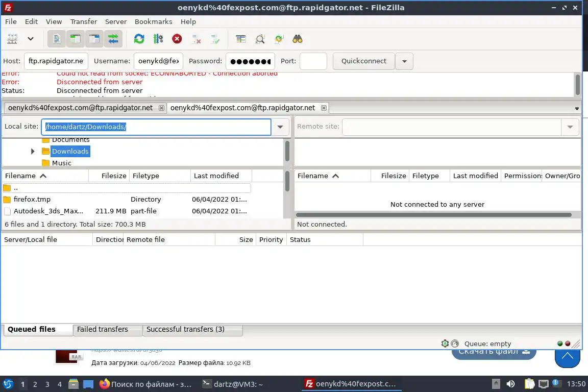Screen dimensions: 588x392
Task: Reconnect to the last used server
Action: click(215, 39)
